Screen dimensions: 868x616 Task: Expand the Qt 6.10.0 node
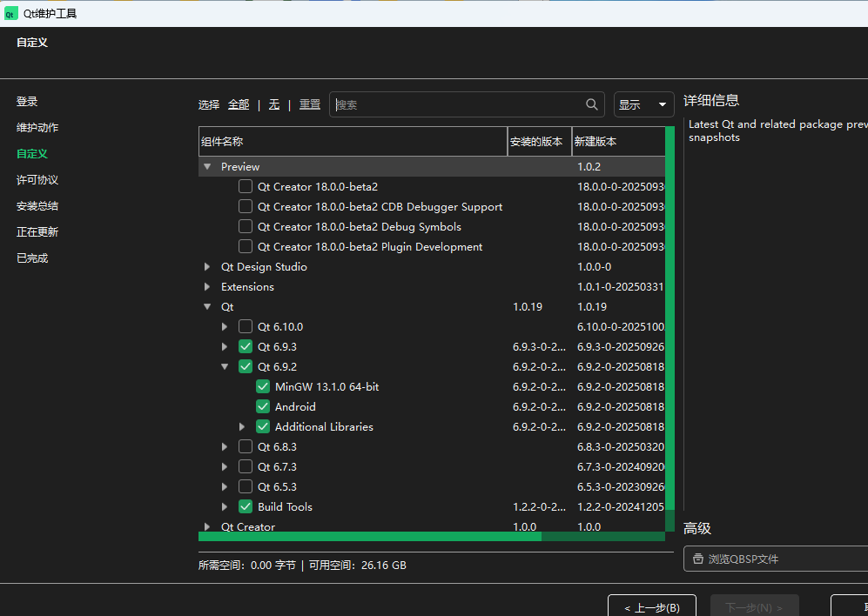point(225,326)
